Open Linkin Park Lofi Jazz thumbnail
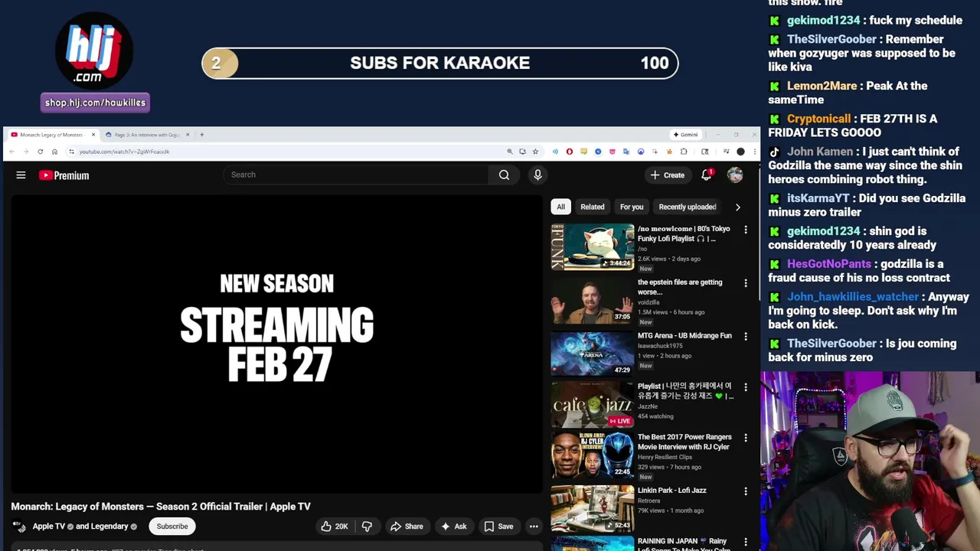 pos(593,508)
